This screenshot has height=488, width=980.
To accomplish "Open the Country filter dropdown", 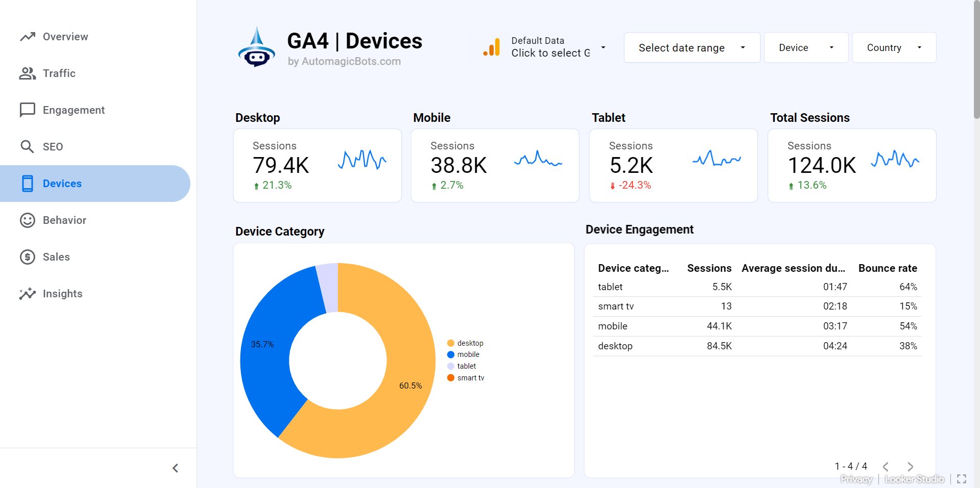I will coord(894,47).
